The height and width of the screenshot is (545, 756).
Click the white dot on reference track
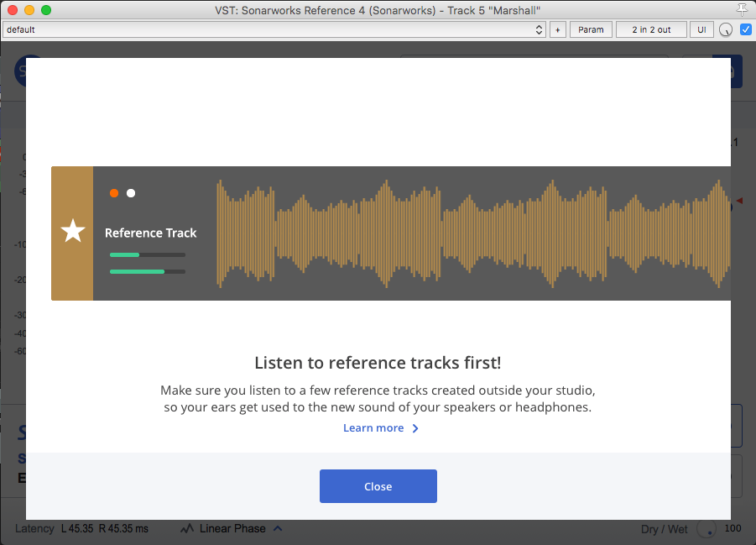click(x=131, y=193)
